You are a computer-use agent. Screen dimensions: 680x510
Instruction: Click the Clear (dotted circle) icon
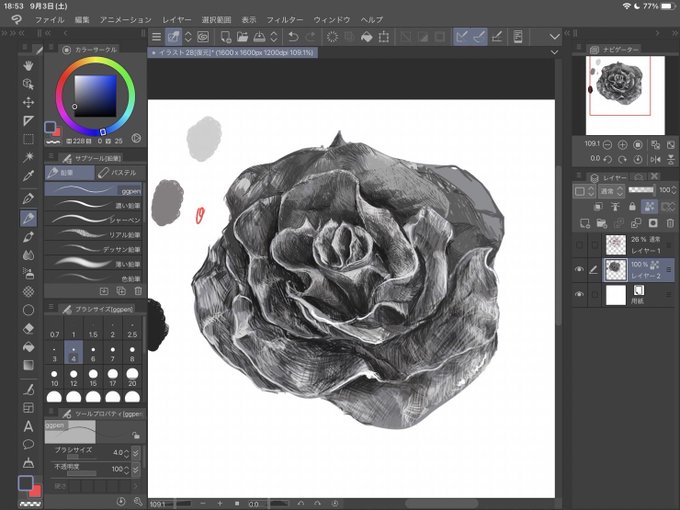(x=332, y=37)
